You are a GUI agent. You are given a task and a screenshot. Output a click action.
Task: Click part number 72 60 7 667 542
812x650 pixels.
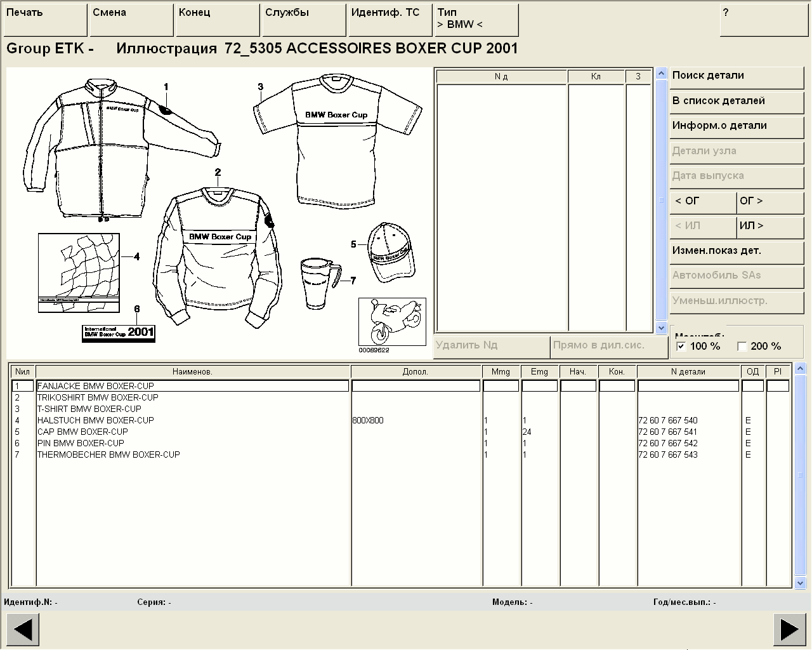[x=668, y=443]
